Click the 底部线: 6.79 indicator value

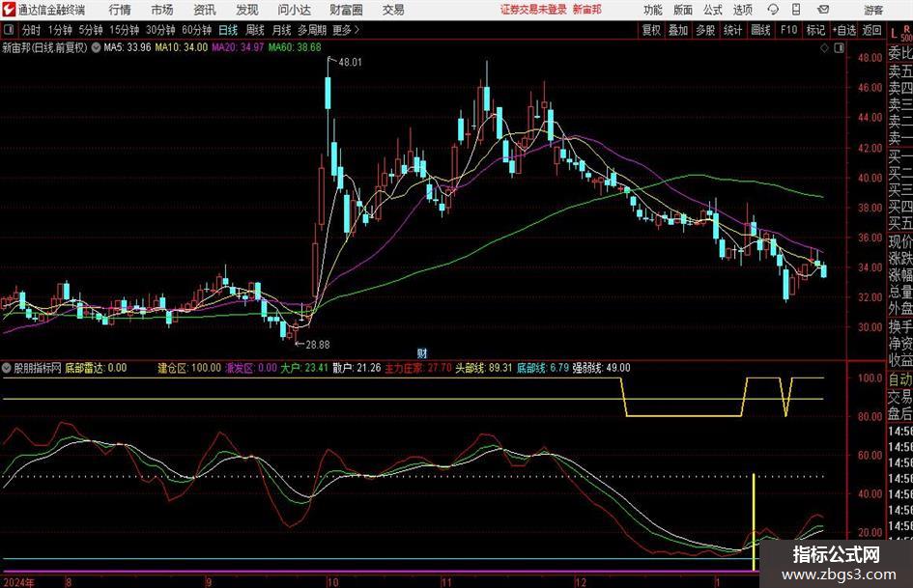543,368
